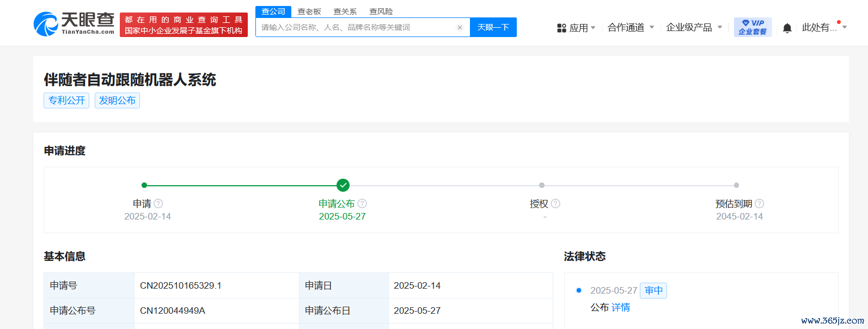Click the green 申请公布 progress checkpoint

tap(343, 185)
